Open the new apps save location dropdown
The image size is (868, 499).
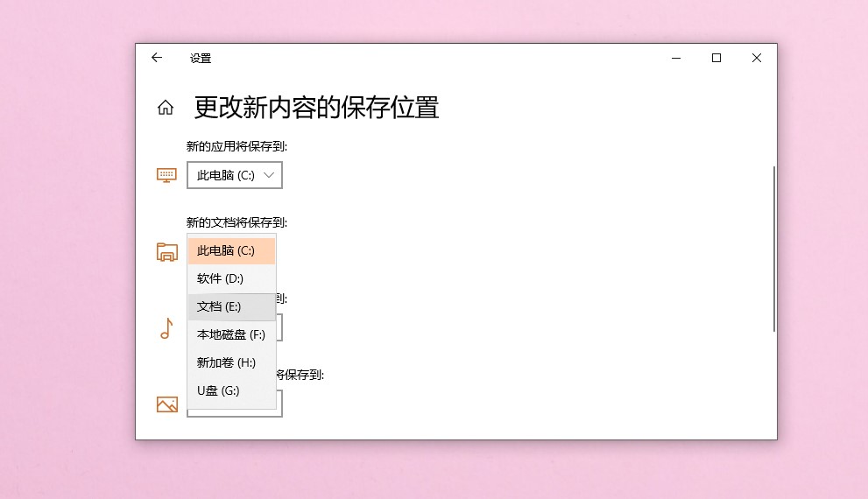tap(235, 175)
